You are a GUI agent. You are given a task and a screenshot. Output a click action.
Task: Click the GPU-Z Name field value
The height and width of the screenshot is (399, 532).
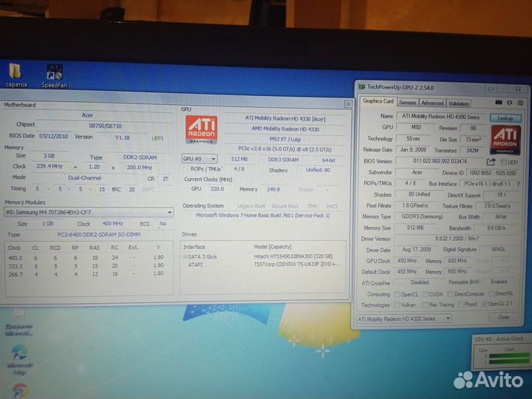440,117
